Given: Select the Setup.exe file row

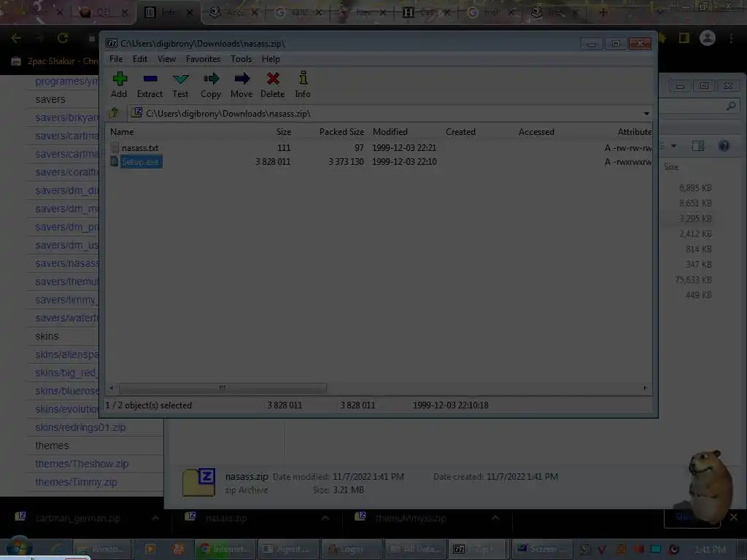Looking at the screenshot, I should click(380, 161).
